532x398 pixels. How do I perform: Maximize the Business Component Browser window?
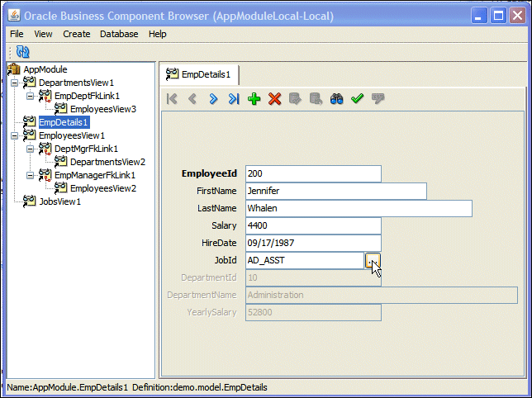pyautogui.click(x=498, y=16)
